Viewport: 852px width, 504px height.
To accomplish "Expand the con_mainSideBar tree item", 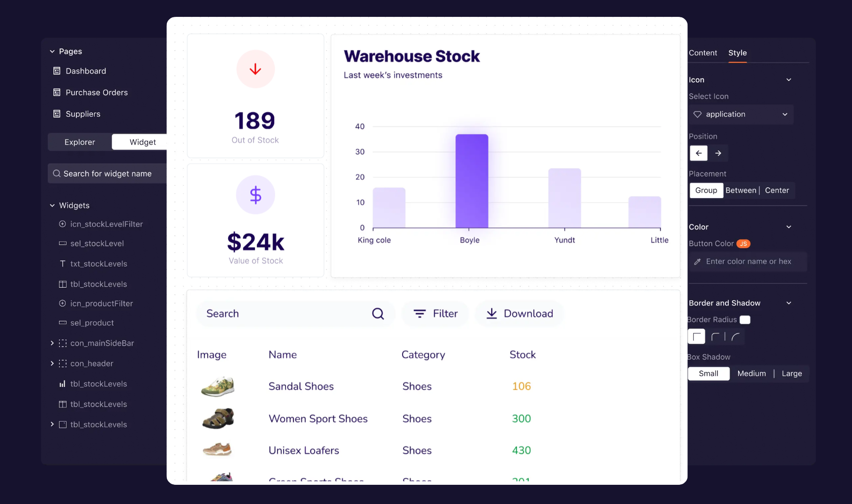I will [x=52, y=343].
